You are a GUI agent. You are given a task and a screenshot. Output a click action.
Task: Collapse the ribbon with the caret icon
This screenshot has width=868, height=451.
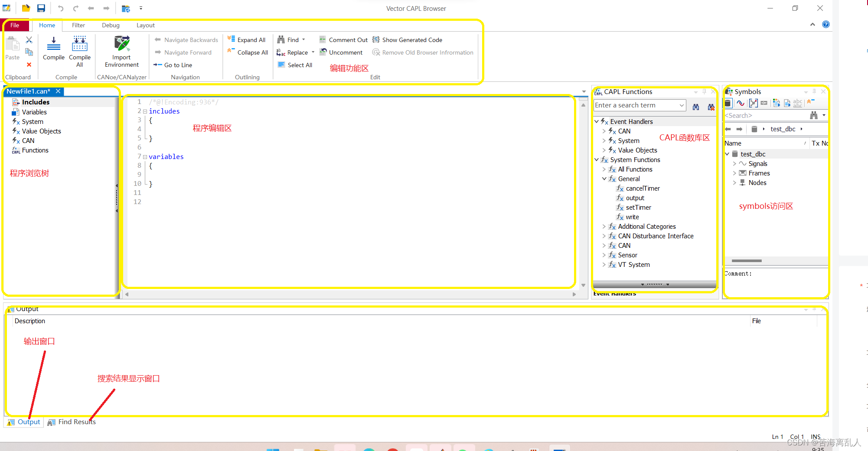click(x=813, y=25)
